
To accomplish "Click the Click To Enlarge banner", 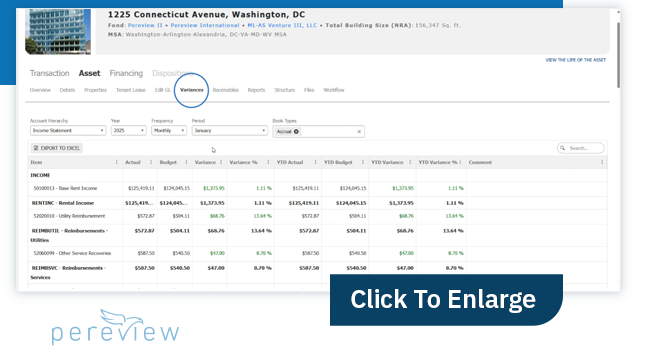I will 446,300.
